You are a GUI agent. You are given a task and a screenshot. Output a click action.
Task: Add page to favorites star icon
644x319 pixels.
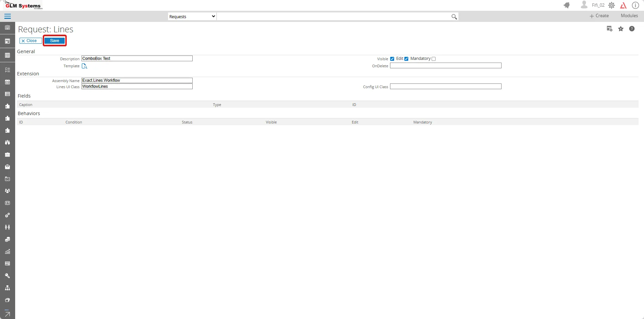[x=621, y=29]
